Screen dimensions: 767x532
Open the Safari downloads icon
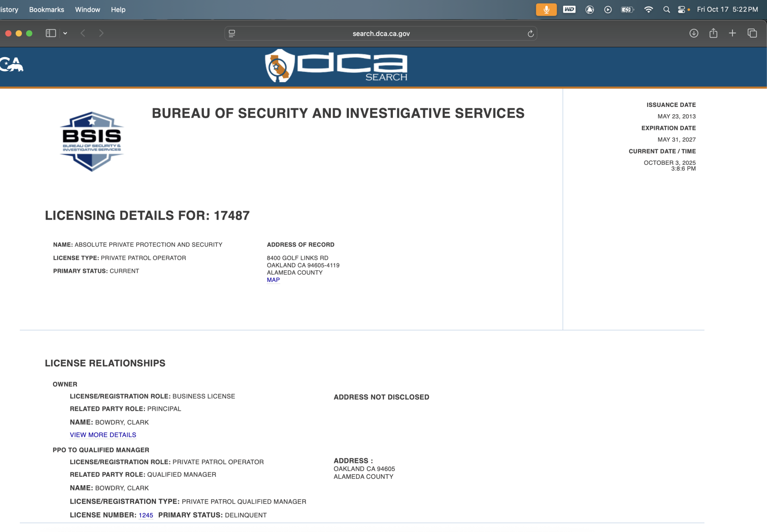[693, 33]
